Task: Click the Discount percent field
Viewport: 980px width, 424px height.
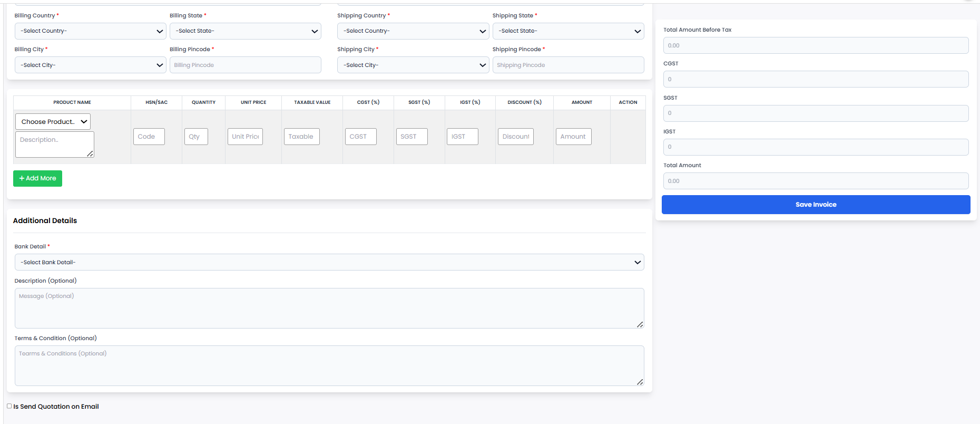Action: [x=516, y=137]
